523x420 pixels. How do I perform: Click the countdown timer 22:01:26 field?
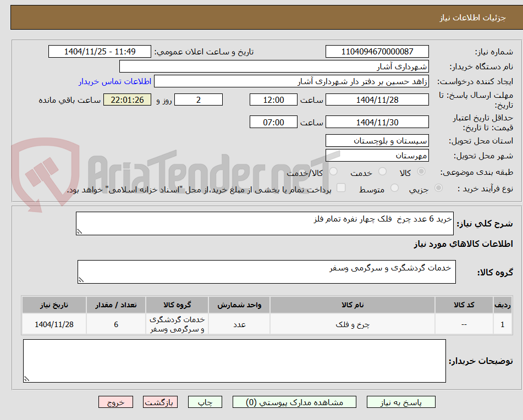click(128, 100)
